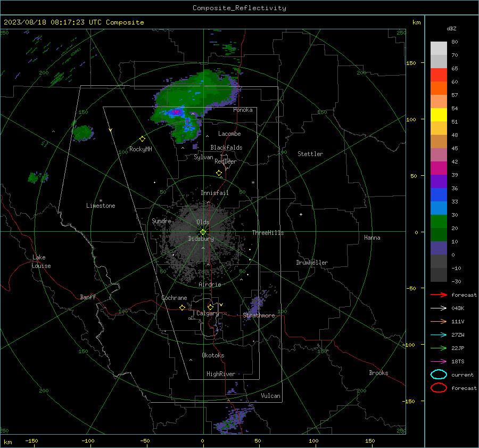Click the Ponoka town label
This screenshot has height=448, width=479.
tap(243, 110)
